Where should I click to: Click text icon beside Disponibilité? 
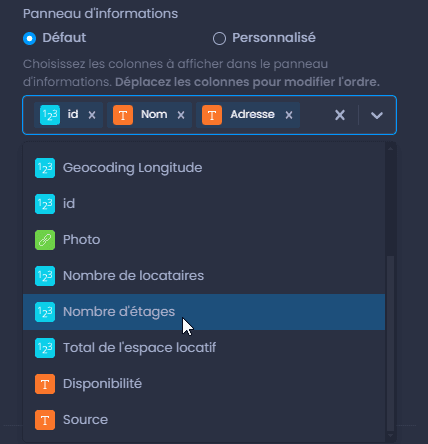coord(45,384)
